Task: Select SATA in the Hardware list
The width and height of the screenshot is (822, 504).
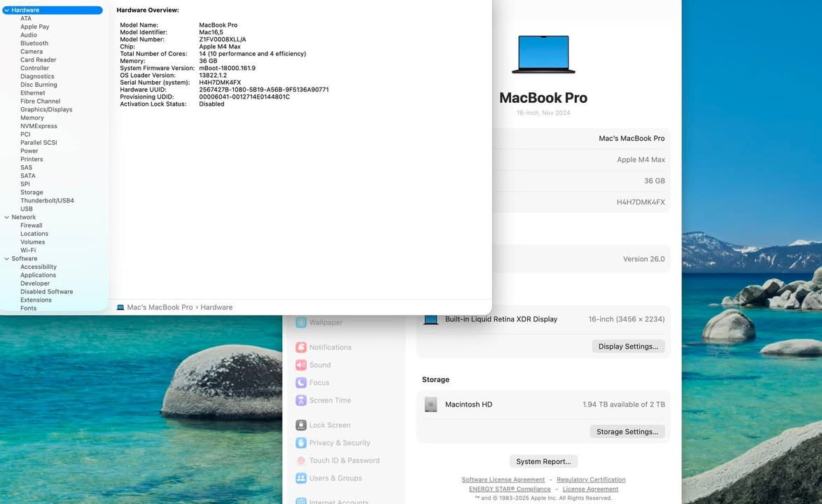Action: tap(28, 176)
